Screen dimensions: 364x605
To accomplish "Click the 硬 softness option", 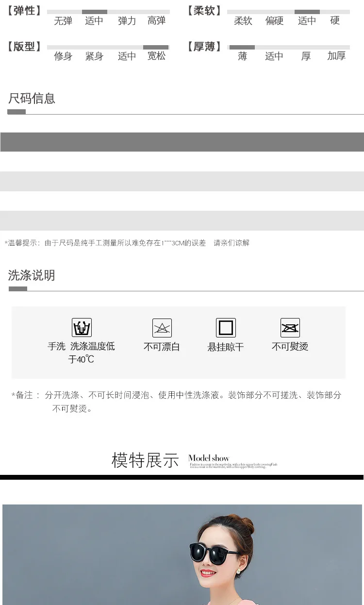I will click(x=335, y=21).
